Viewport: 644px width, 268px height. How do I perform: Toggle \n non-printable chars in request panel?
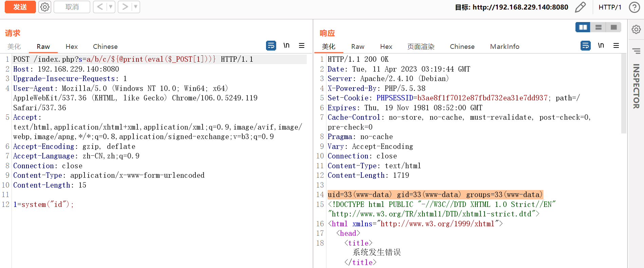coord(286,45)
